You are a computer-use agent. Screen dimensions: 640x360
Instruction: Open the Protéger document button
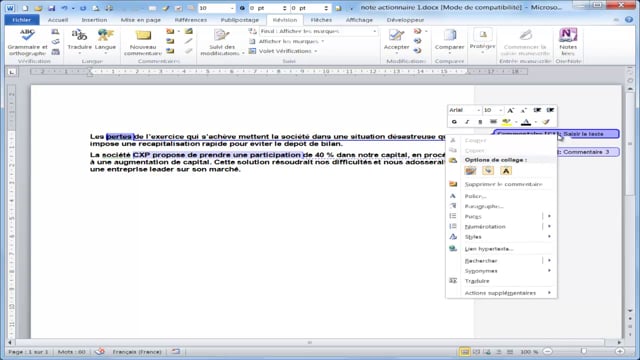click(482, 41)
